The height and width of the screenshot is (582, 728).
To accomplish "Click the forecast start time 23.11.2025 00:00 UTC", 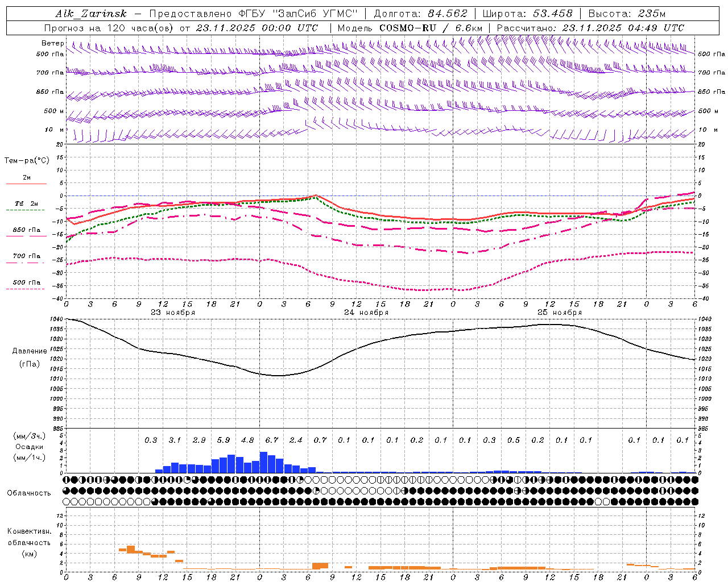I will pyautogui.click(x=257, y=28).
